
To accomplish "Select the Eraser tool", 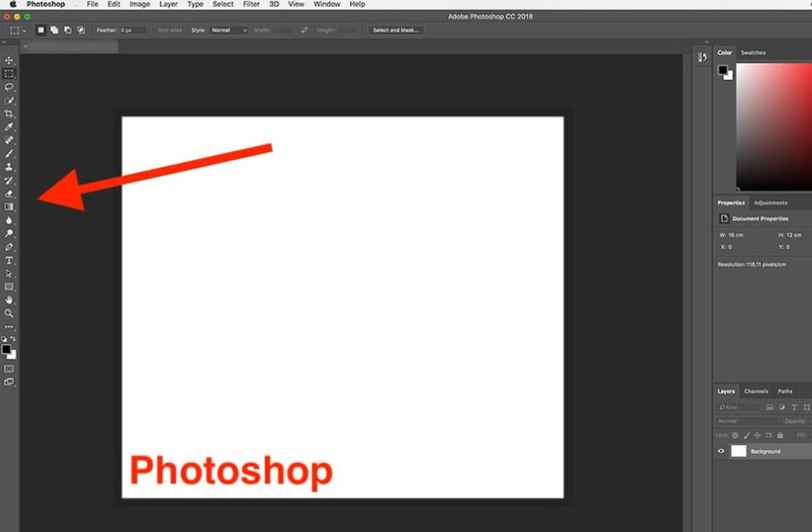I will 9,194.
